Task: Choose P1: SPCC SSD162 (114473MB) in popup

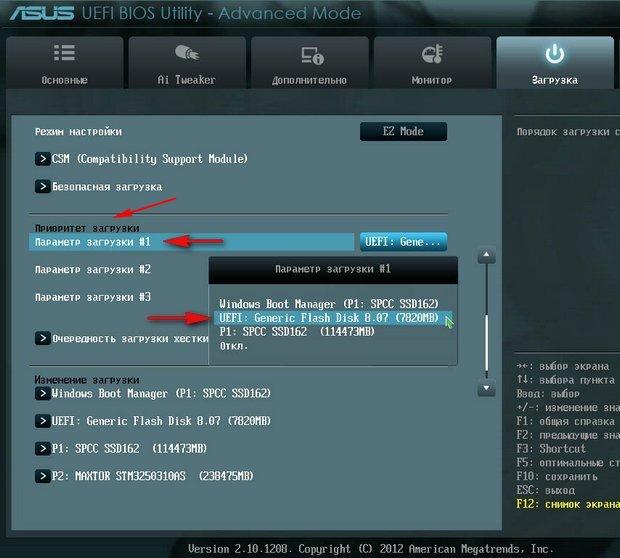Action: click(x=297, y=332)
